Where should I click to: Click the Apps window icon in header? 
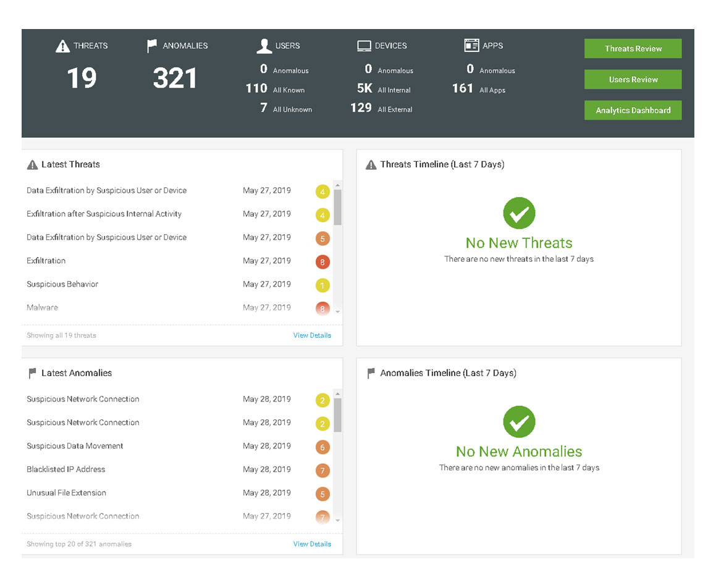click(x=471, y=45)
